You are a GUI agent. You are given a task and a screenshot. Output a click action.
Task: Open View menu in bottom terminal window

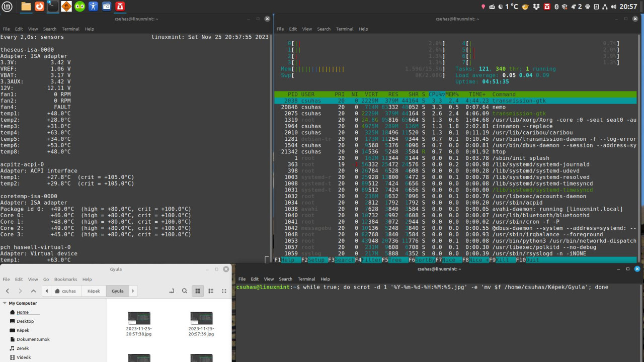[x=269, y=279]
